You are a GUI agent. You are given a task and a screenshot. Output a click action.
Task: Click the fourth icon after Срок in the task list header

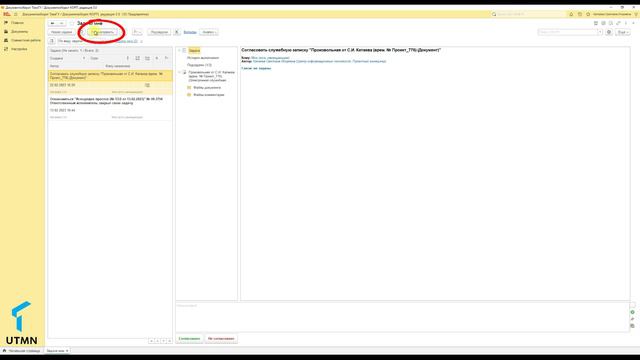157,58
